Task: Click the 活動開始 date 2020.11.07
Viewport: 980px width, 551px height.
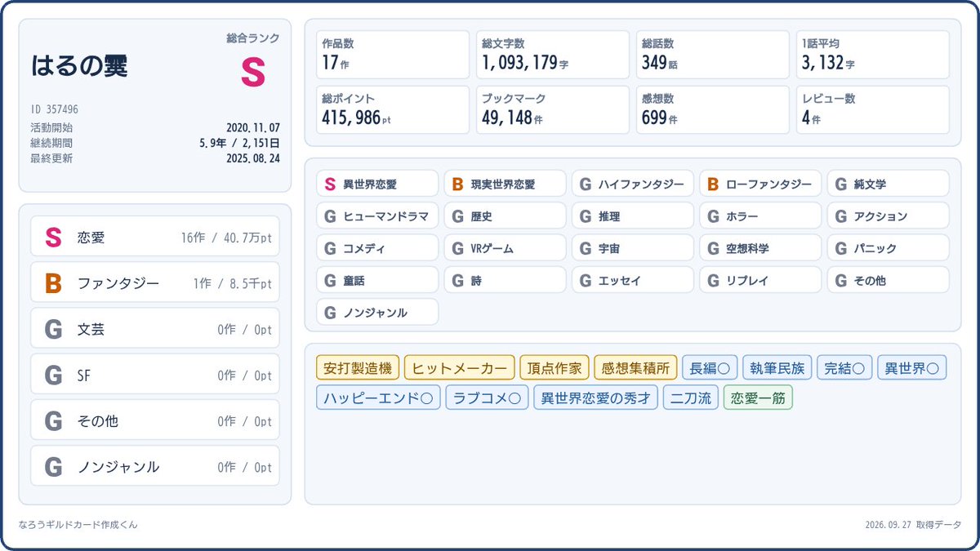Action: 253,127
